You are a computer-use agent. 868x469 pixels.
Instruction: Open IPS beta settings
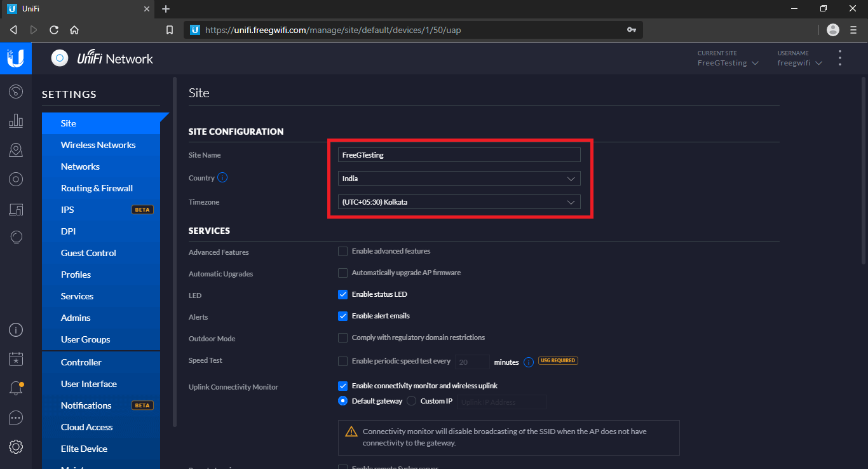pos(101,210)
